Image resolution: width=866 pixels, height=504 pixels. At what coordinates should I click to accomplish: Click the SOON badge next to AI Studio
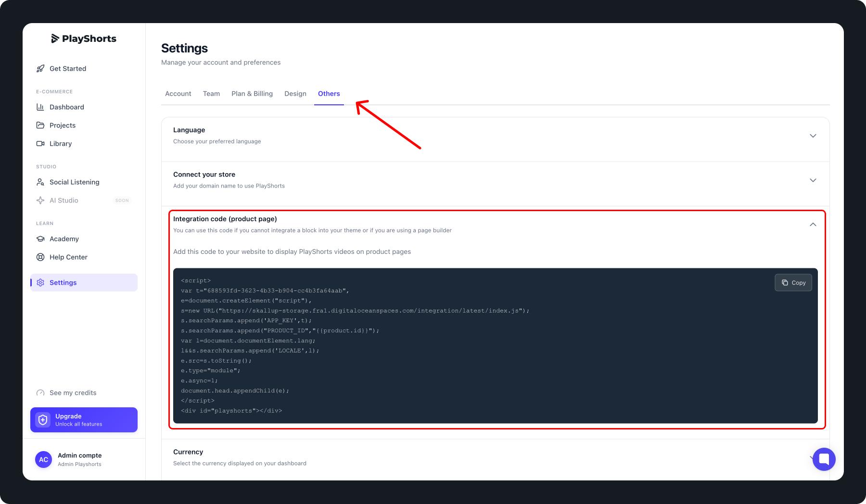tap(122, 200)
